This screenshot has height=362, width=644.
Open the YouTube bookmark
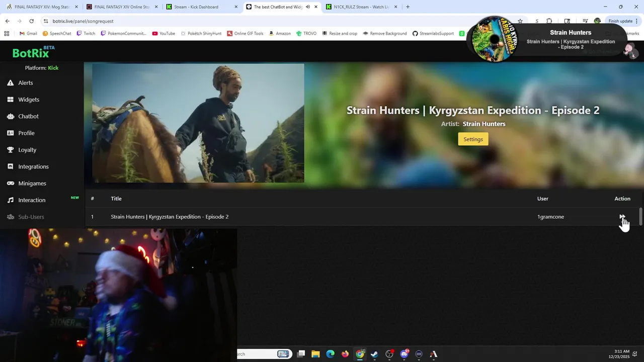[164, 34]
